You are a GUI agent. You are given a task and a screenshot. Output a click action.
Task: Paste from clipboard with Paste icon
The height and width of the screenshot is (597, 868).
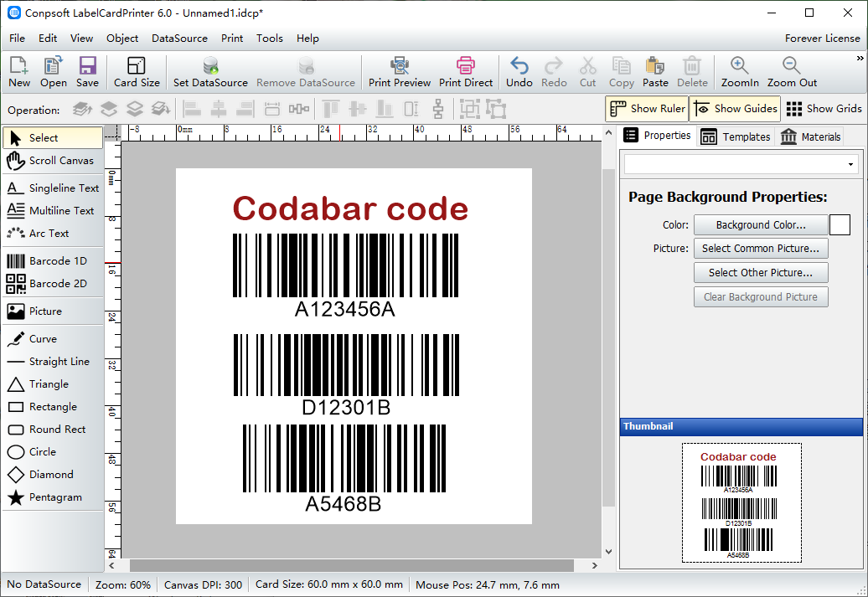655,72
